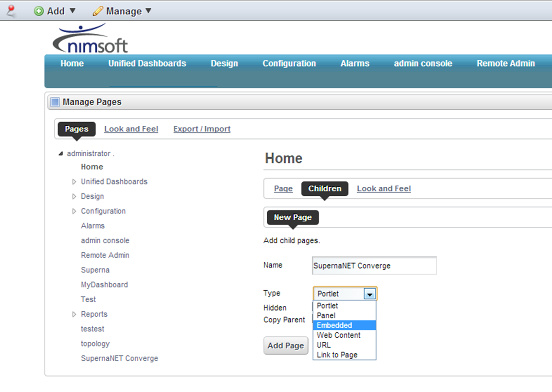Click administrator root tree label
Viewport: 552px width, 392px height.
[x=91, y=154]
